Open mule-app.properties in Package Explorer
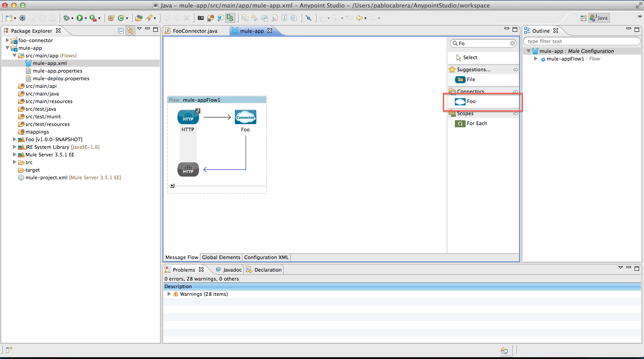Viewport: 644px width, 359px height. click(x=57, y=71)
